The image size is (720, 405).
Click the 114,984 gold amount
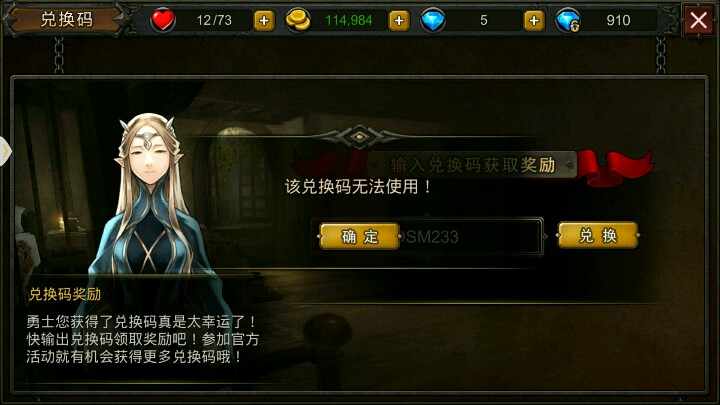point(349,20)
